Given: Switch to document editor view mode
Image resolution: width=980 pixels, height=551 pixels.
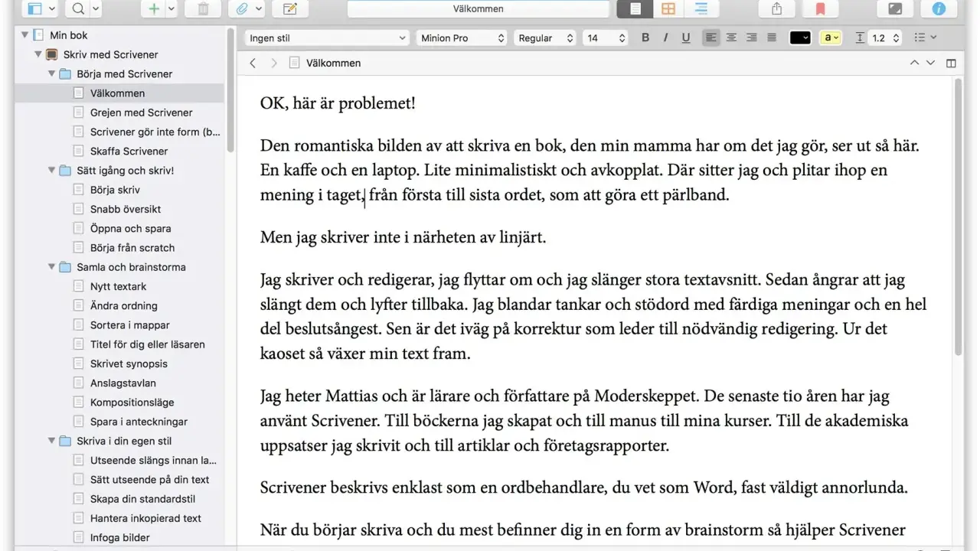Looking at the screenshot, I should [x=635, y=8].
